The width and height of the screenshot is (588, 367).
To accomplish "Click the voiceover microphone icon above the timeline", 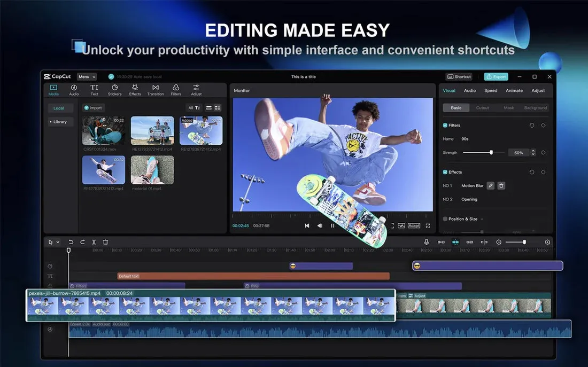I will (426, 242).
